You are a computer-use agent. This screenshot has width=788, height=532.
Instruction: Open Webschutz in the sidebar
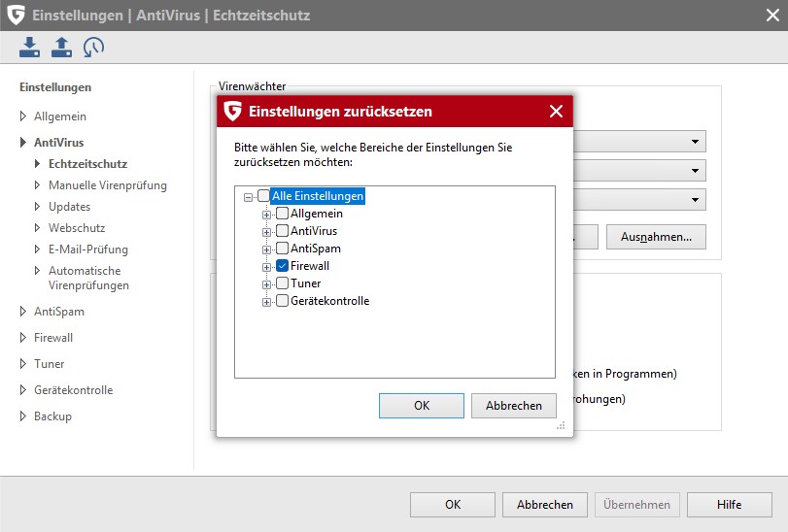(77, 228)
